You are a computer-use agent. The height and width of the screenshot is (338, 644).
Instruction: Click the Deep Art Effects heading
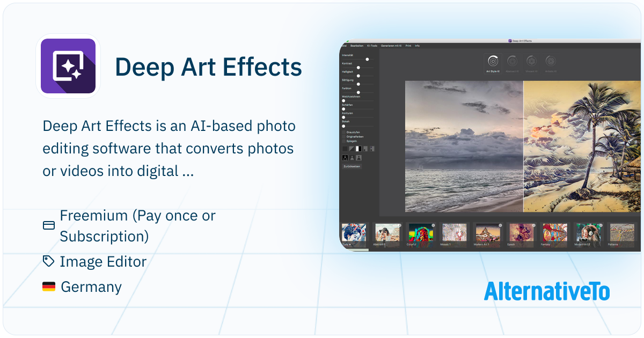pyautogui.click(x=208, y=67)
